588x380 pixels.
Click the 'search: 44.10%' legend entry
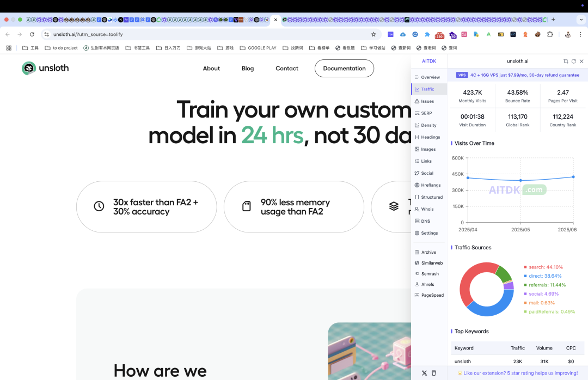pyautogui.click(x=543, y=267)
